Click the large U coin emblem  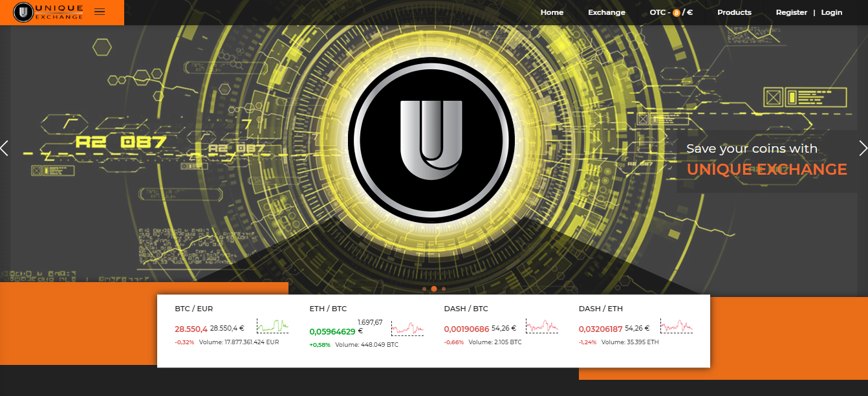[431, 140]
